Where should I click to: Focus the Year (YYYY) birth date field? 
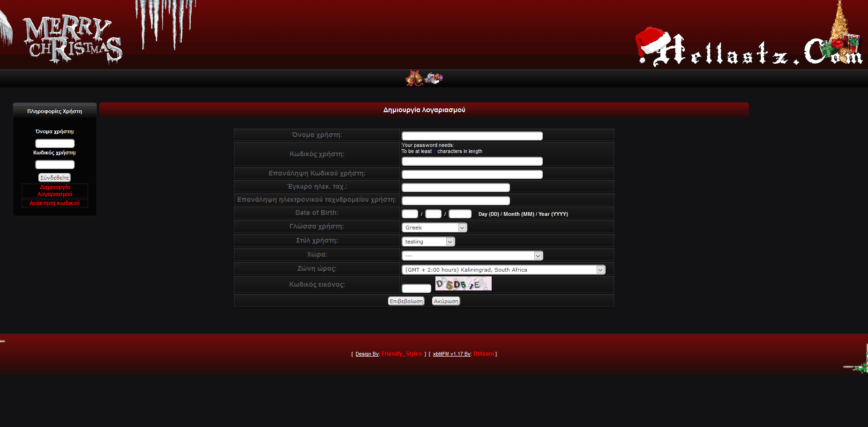click(460, 214)
